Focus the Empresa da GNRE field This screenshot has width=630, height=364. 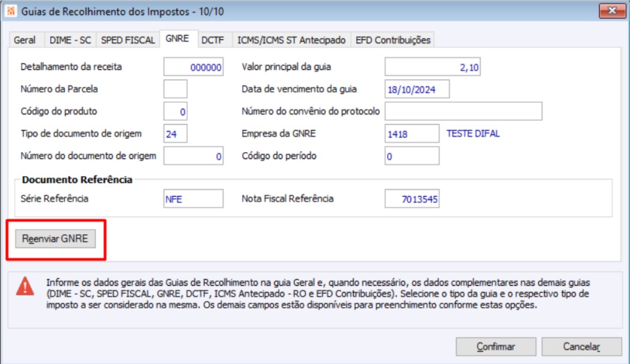(x=412, y=134)
